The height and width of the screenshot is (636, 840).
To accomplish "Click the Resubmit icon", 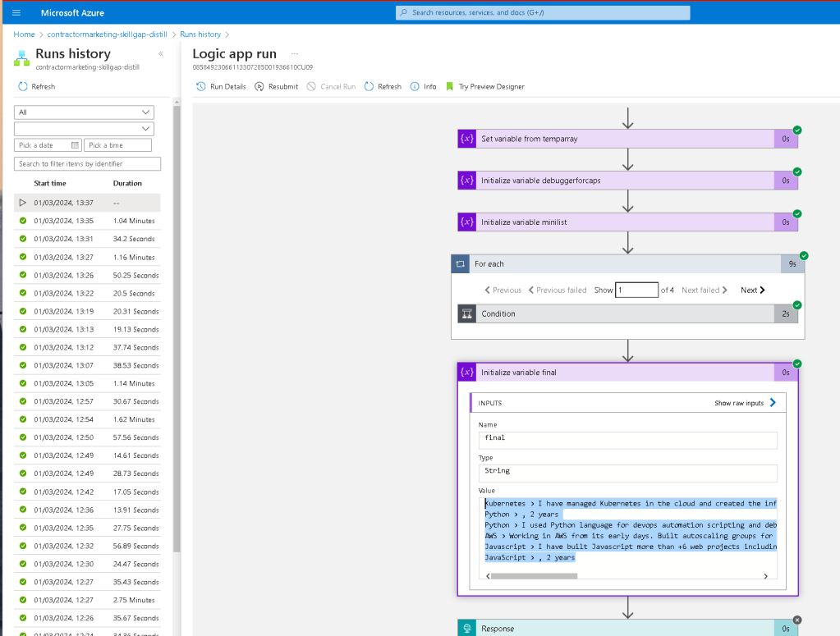I will [x=259, y=87].
